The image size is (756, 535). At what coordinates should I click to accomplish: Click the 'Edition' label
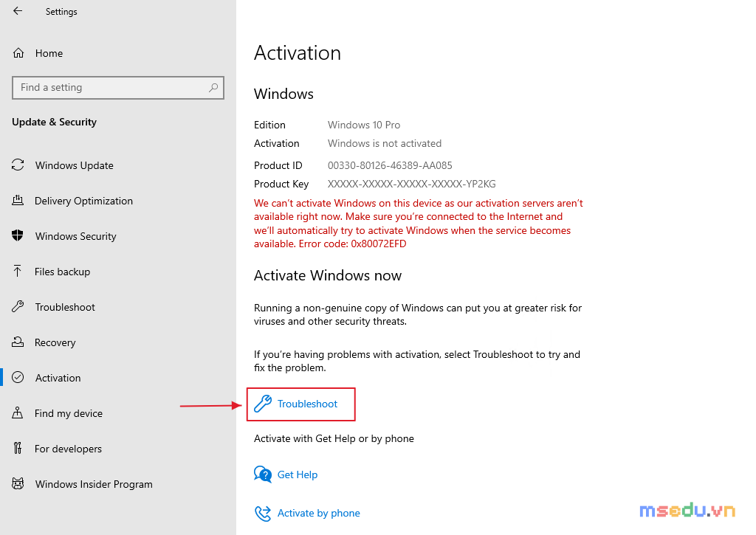point(269,125)
